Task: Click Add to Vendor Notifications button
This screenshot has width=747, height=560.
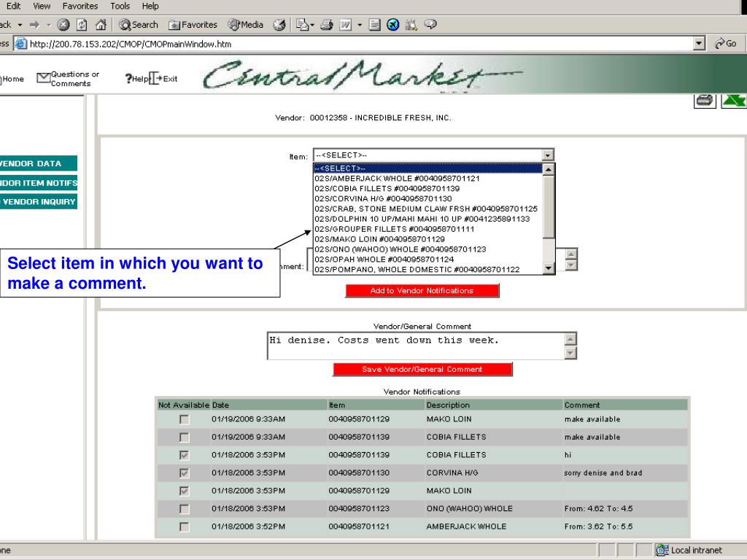Action: coord(422,290)
